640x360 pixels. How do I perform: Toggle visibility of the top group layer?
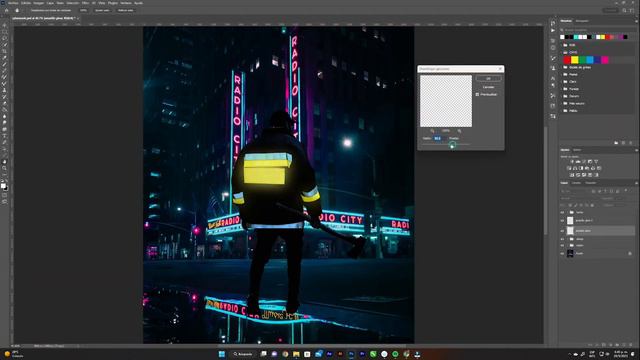(x=562, y=212)
